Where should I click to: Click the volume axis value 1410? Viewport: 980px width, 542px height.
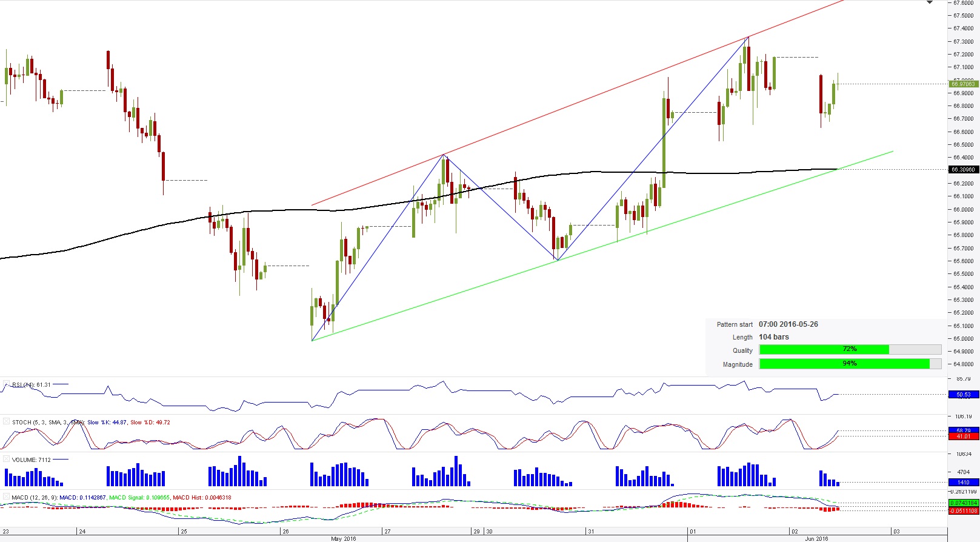pos(964,483)
